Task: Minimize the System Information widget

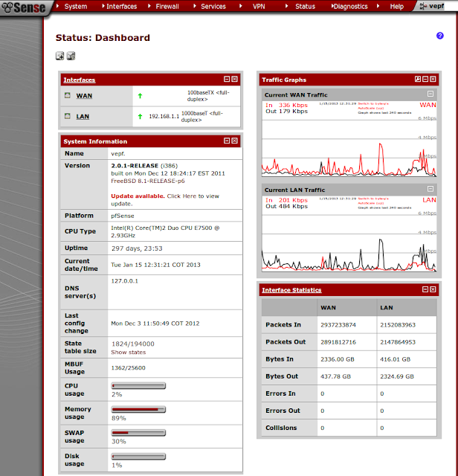Action: (227, 141)
